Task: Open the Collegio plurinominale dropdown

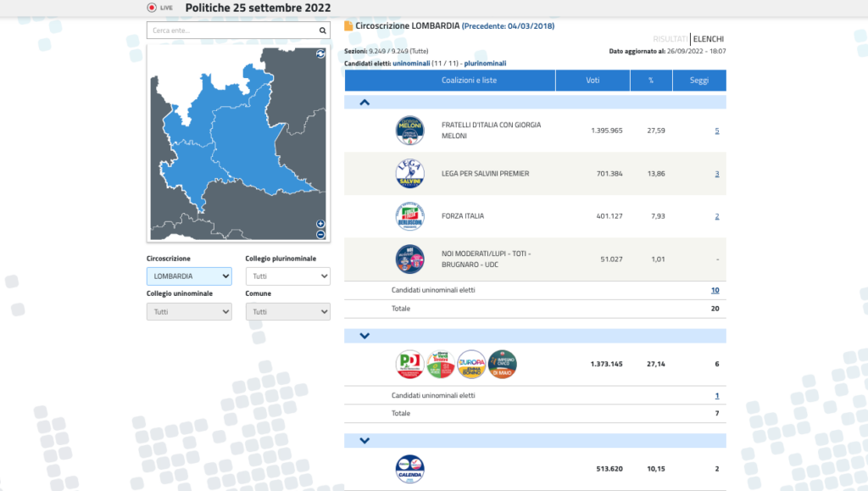Action: 288,276
